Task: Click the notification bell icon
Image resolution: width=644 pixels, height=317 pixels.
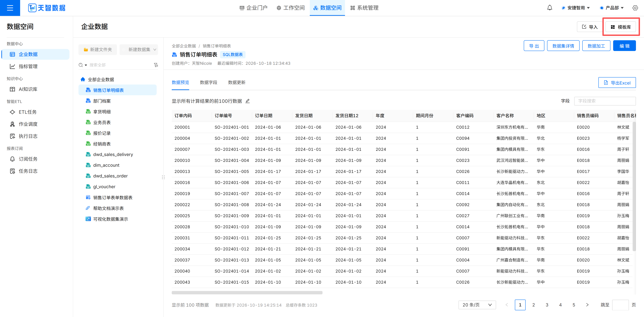Action: [550, 8]
